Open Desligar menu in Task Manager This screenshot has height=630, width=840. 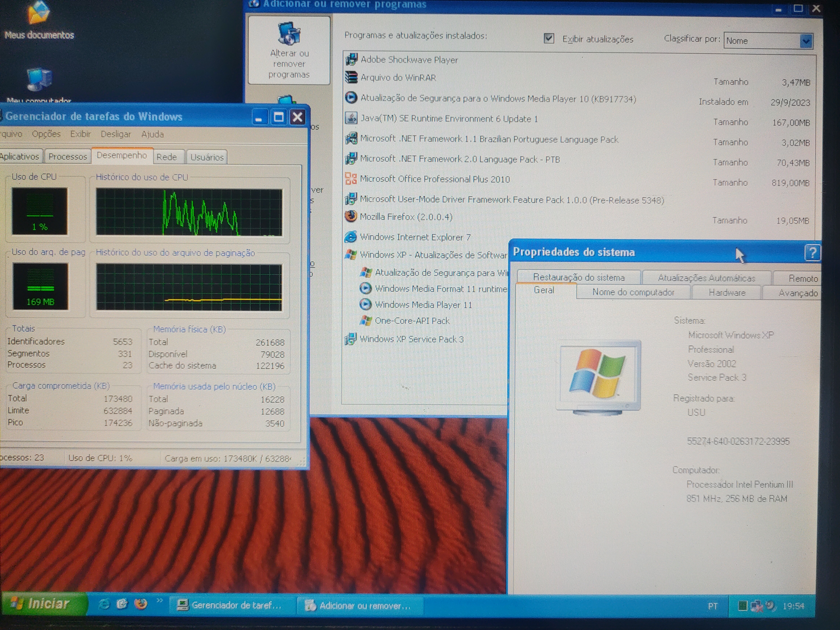115,134
